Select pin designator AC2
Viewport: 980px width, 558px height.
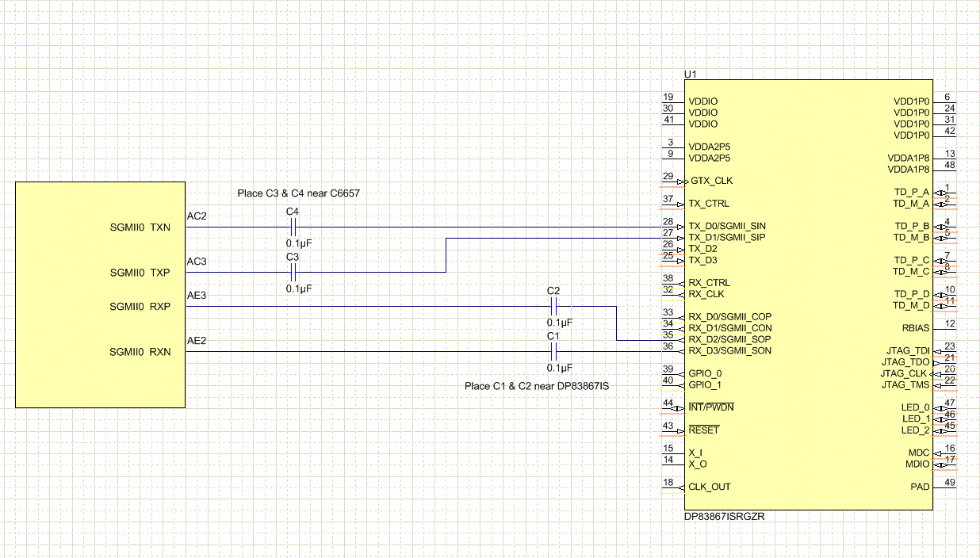click(x=197, y=216)
